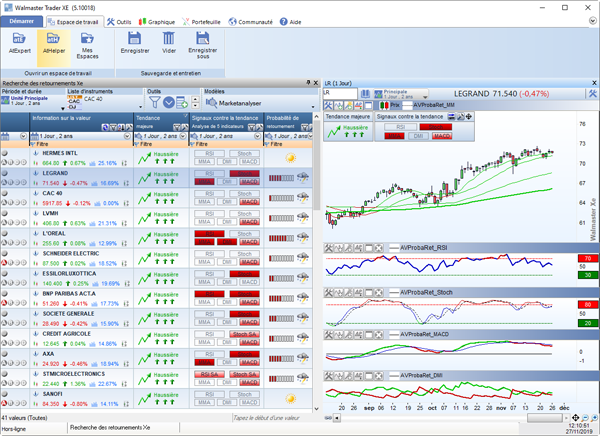The image size is (600, 436).
Task: Toggle the DMI signal in LEGRAND chart box
Action: click(x=418, y=136)
